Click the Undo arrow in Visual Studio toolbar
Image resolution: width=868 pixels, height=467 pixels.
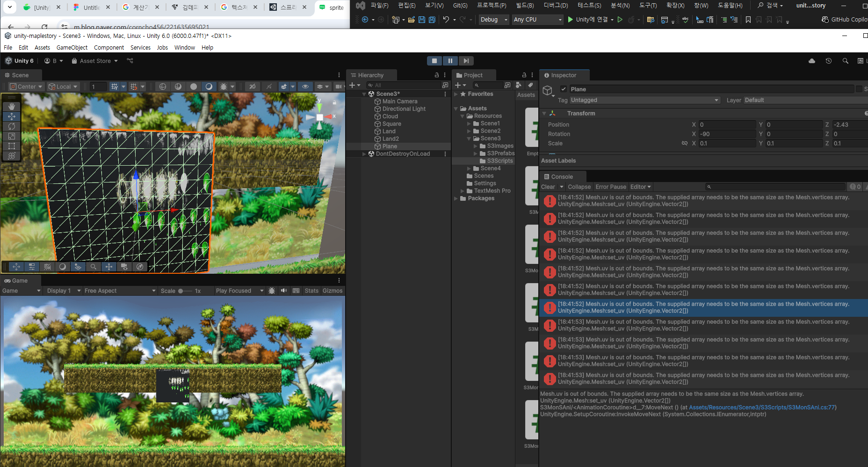click(446, 20)
